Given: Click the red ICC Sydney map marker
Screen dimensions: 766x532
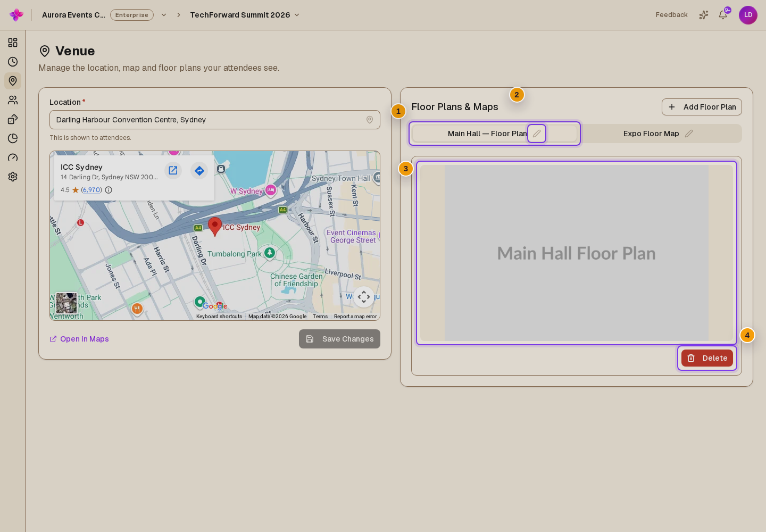Looking at the screenshot, I should click(215, 226).
